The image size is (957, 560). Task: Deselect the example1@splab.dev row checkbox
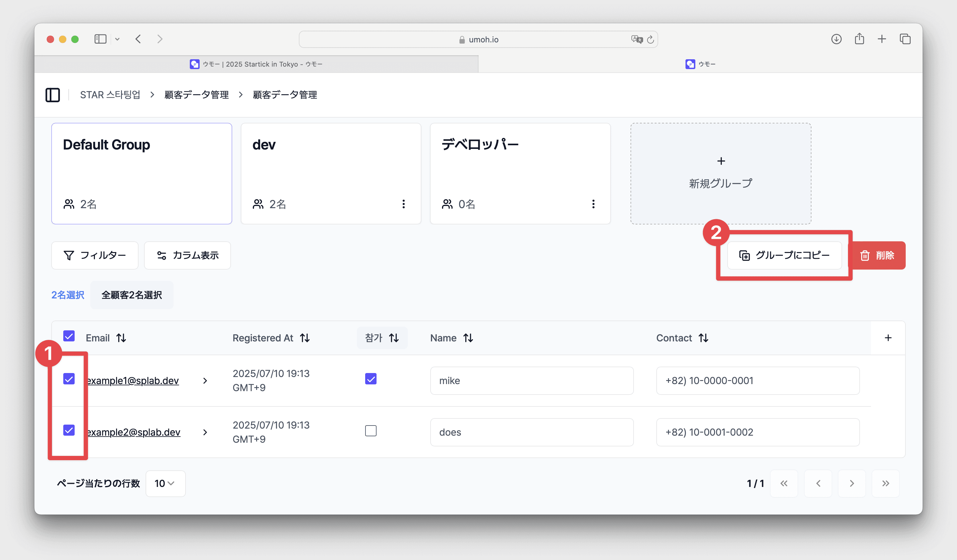(69, 379)
